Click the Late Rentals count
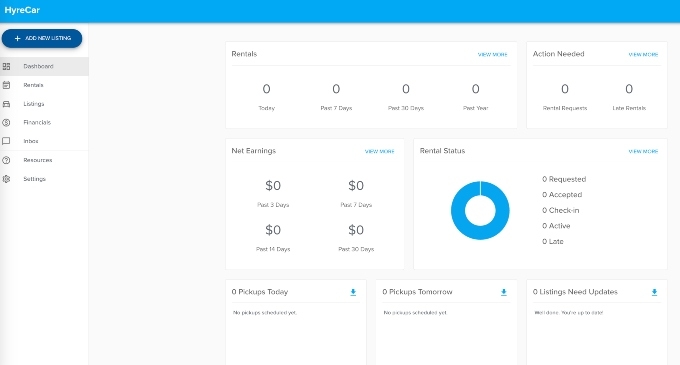The width and height of the screenshot is (680, 365). pyautogui.click(x=629, y=89)
